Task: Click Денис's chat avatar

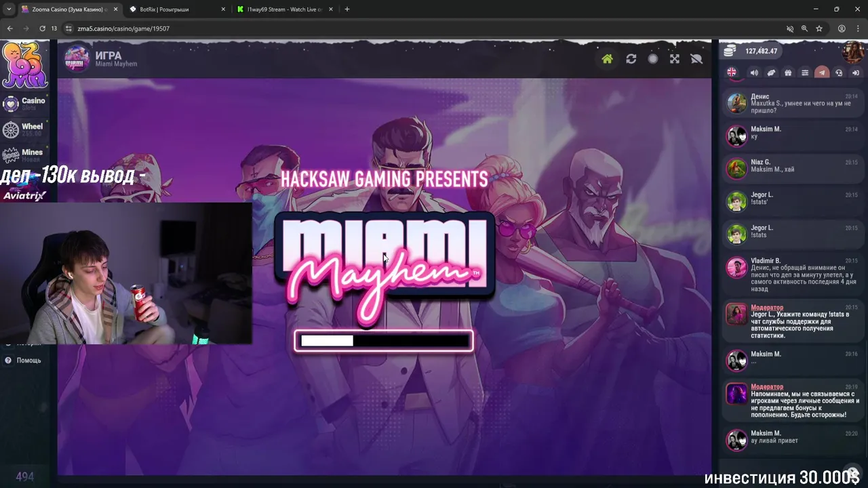Action: (736, 102)
